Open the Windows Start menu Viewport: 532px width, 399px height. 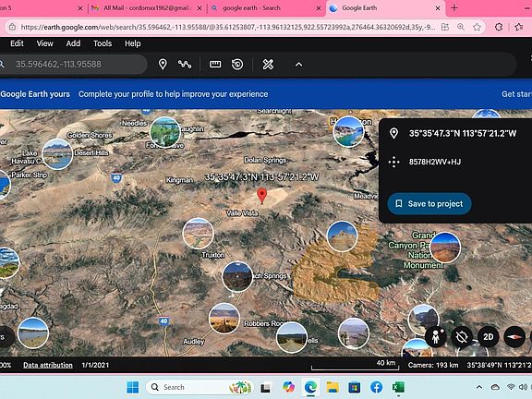[x=132, y=387]
